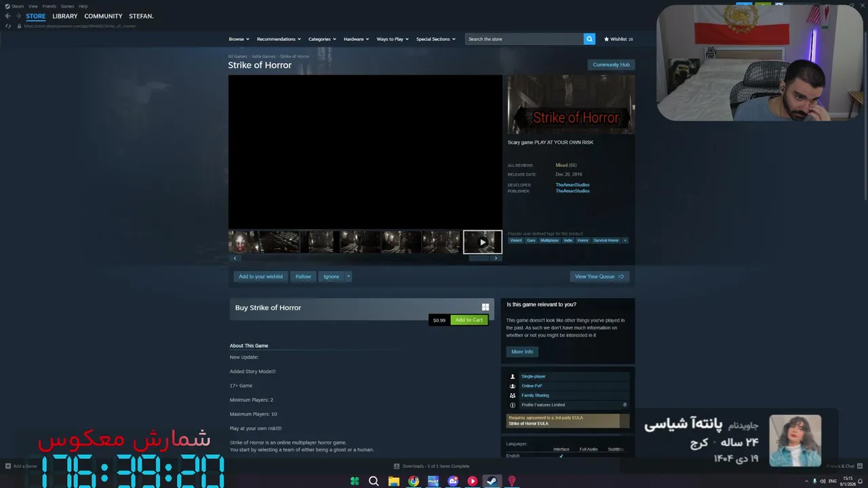The height and width of the screenshot is (488, 868).
Task: Open the Wishlist link
Action: point(618,39)
